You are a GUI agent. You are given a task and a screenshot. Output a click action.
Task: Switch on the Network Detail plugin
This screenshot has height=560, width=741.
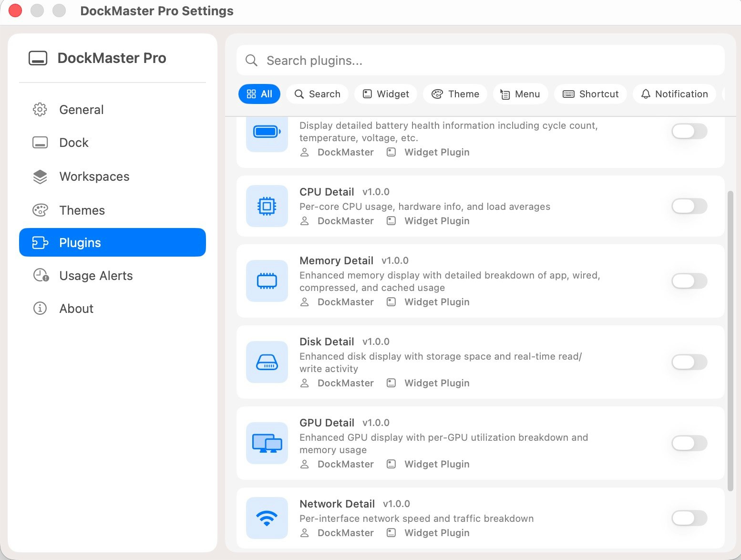coord(689,518)
